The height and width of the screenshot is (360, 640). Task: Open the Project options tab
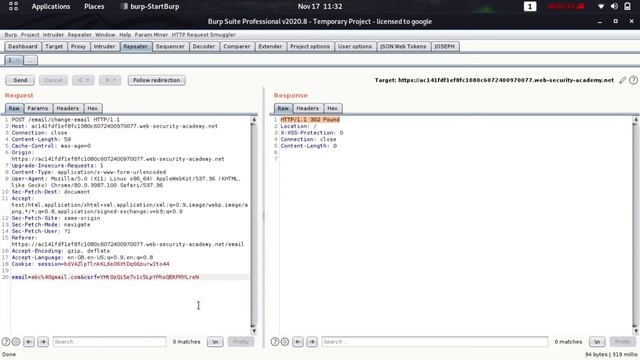(x=310, y=47)
